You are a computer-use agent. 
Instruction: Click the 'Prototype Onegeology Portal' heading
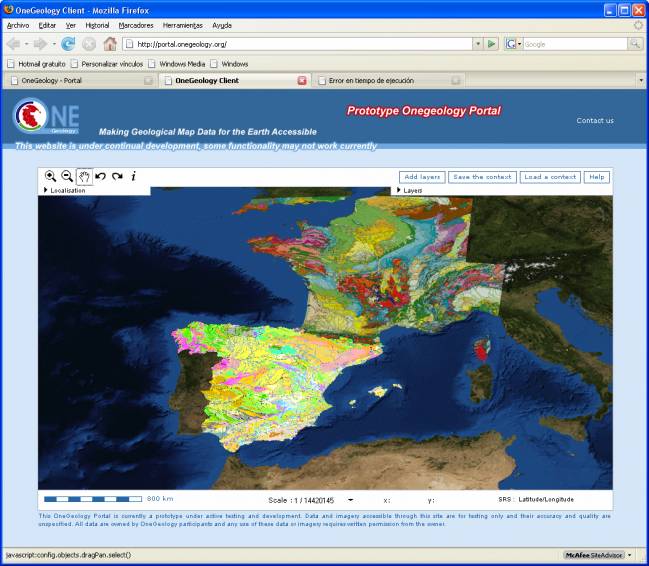pyautogui.click(x=424, y=111)
